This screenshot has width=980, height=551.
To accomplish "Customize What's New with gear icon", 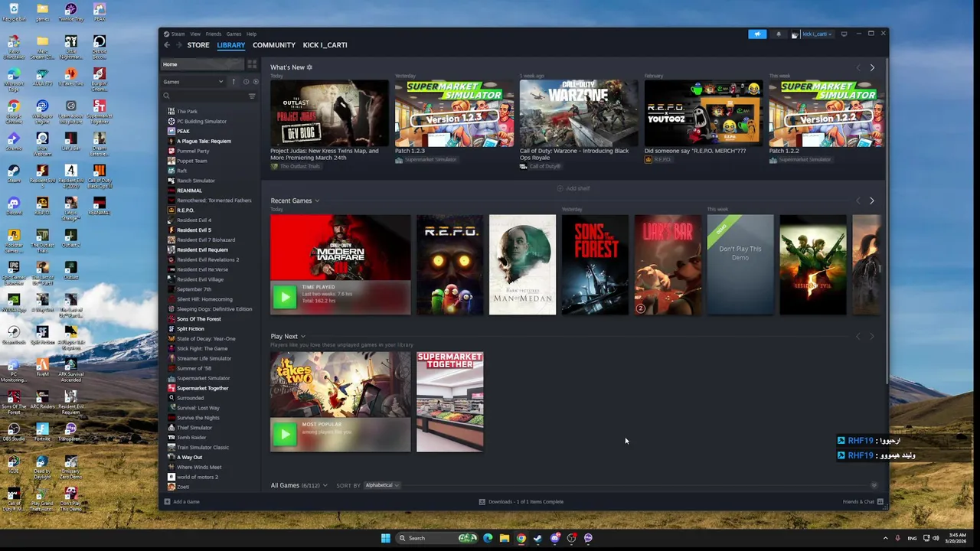I will click(x=309, y=67).
